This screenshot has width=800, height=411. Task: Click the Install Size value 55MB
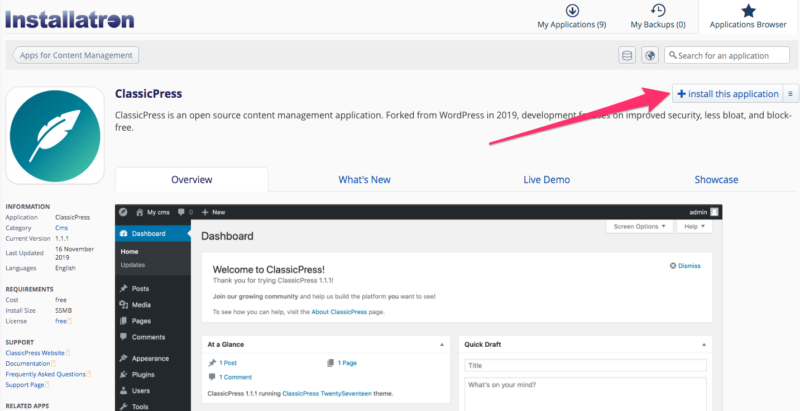pyautogui.click(x=63, y=311)
